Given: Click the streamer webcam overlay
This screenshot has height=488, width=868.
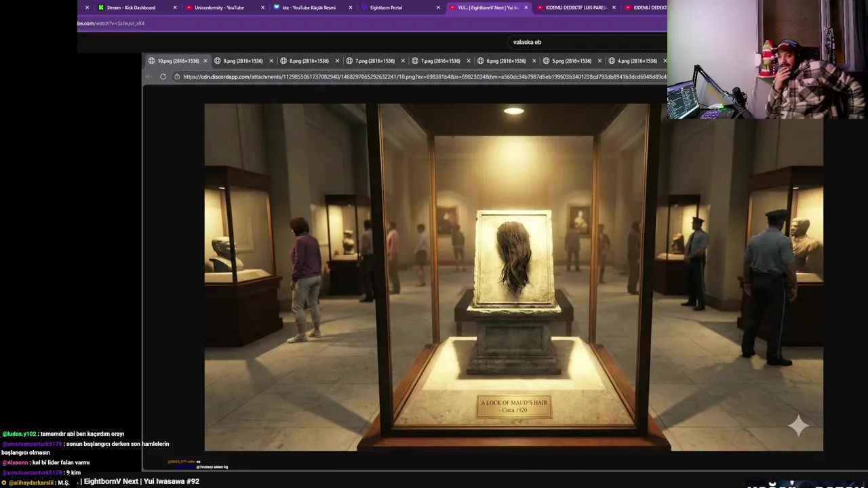Looking at the screenshot, I should [x=768, y=60].
